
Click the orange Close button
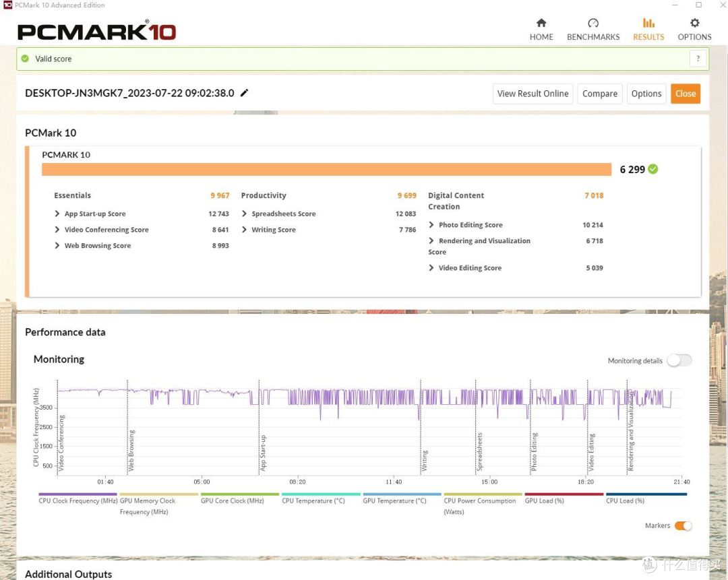[686, 94]
